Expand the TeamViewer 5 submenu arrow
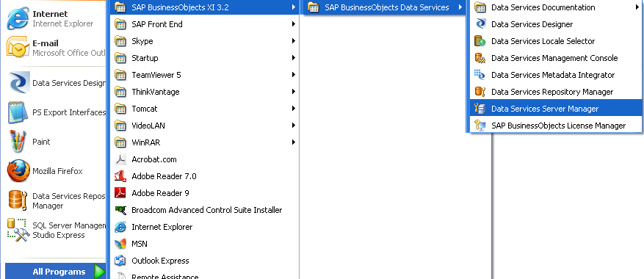Image resolution: width=644 pixels, height=279 pixels. point(293,75)
